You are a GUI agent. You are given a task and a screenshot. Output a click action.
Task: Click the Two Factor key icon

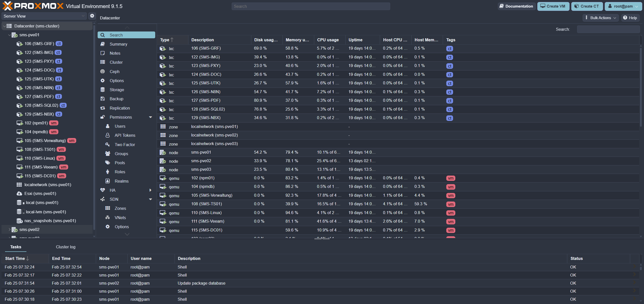[x=108, y=145]
